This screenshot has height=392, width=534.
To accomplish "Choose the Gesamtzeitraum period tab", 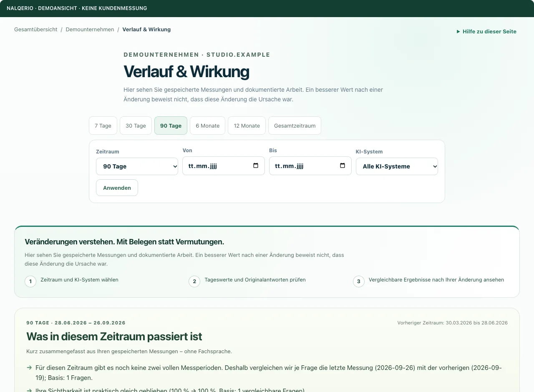I will pos(295,126).
